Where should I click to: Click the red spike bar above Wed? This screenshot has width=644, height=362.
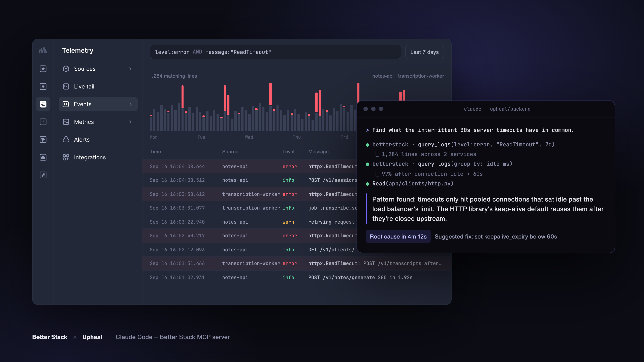pos(270,94)
